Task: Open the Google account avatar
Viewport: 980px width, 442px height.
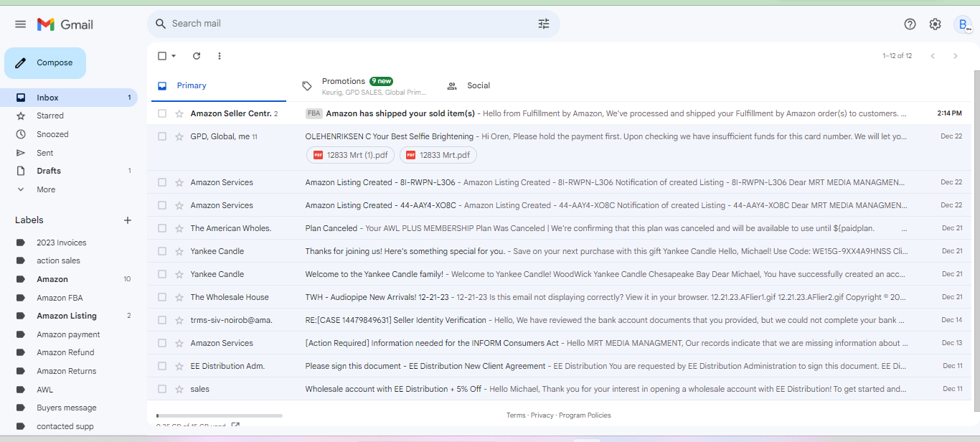Action: (963, 24)
